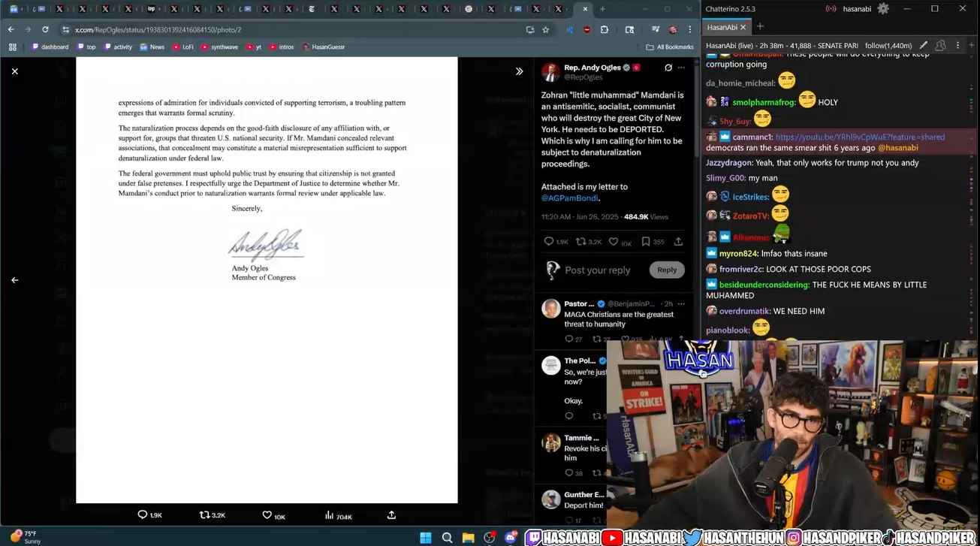Click the 11:20 AM Jun 26, 2025 timestamp
The image size is (980, 546).
pyautogui.click(x=580, y=217)
